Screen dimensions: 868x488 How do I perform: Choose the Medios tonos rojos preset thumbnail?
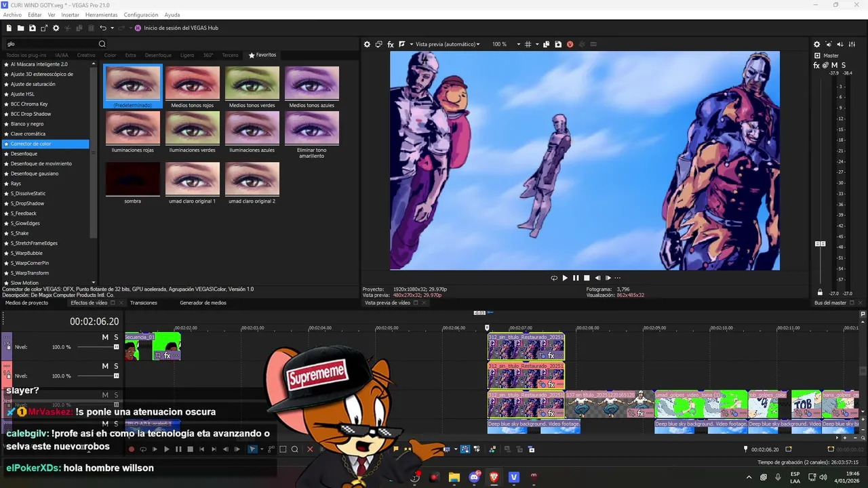193,83
